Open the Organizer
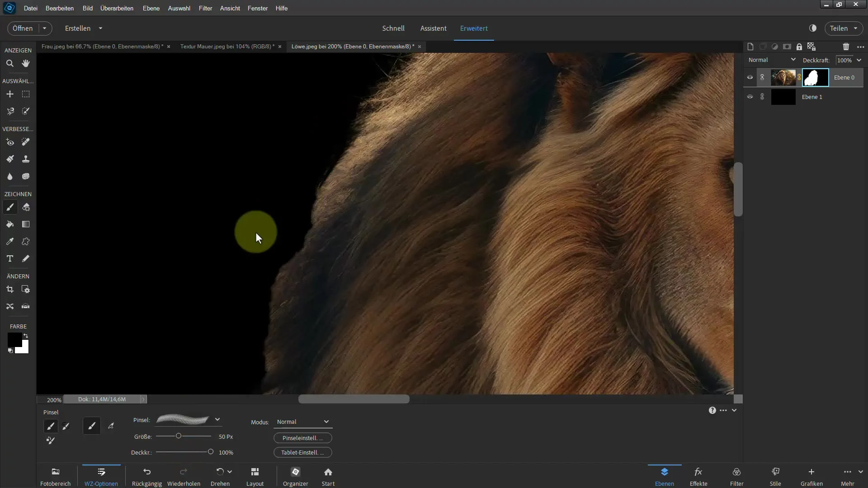This screenshot has height=488, width=868. click(296, 477)
